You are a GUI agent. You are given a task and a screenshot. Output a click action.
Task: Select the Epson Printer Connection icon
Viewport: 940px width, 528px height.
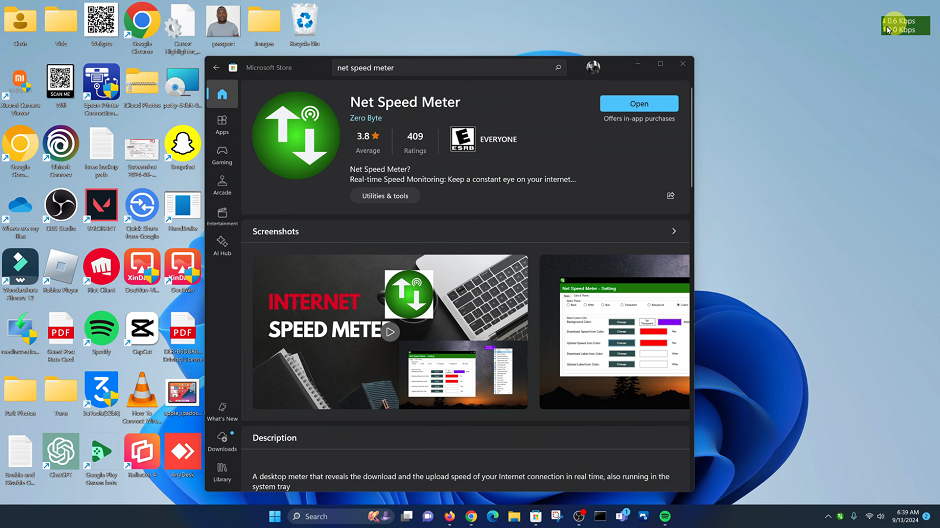coord(101,90)
